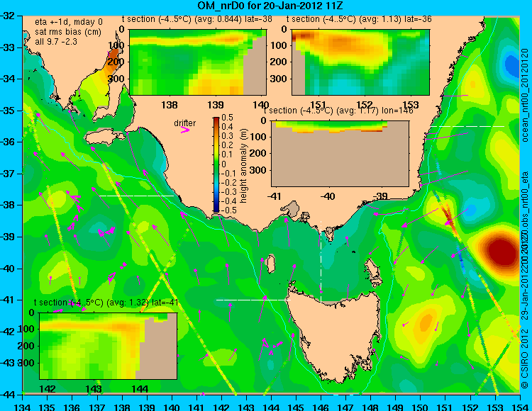Click the 150 tick on the longitude axis
The image size is (532, 411).
421,407
